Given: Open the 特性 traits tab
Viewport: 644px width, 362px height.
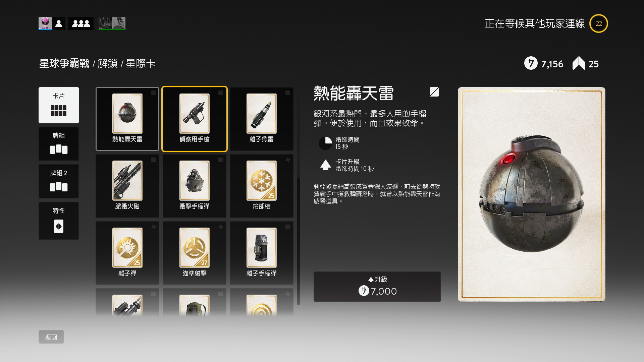Looking at the screenshot, I should point(59,221).
